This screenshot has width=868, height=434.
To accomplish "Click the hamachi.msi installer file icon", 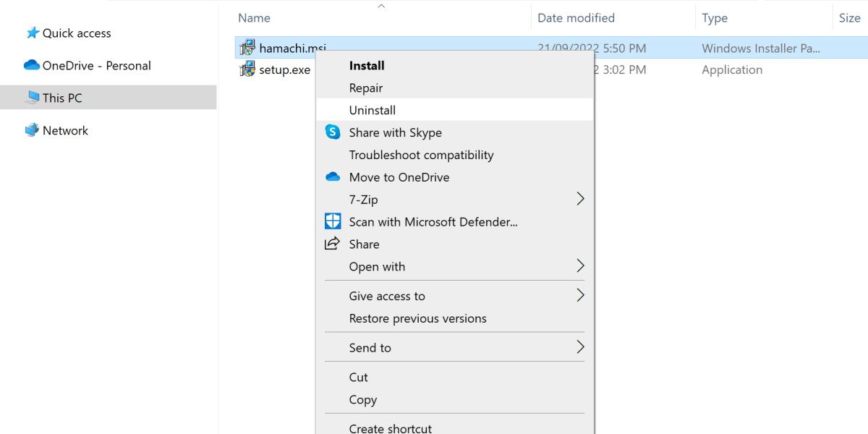I will (x=247, y=48).
